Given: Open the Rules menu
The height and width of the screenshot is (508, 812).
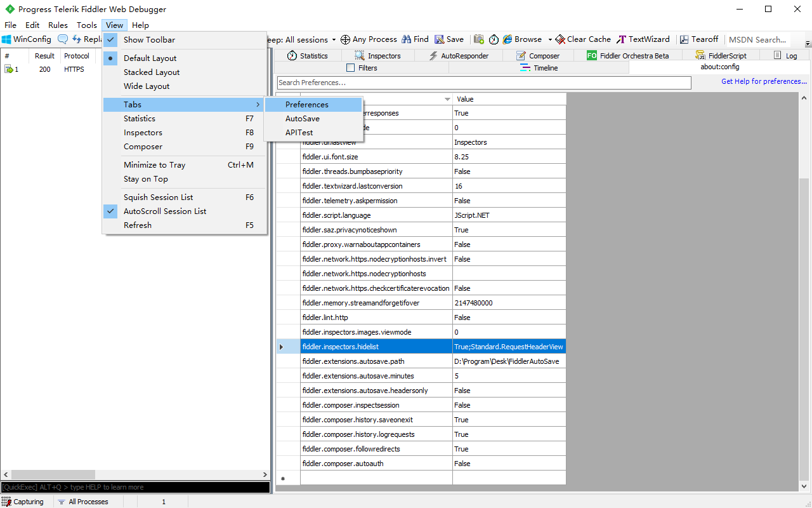Looking at the screenshot, I should click(58, 25).
